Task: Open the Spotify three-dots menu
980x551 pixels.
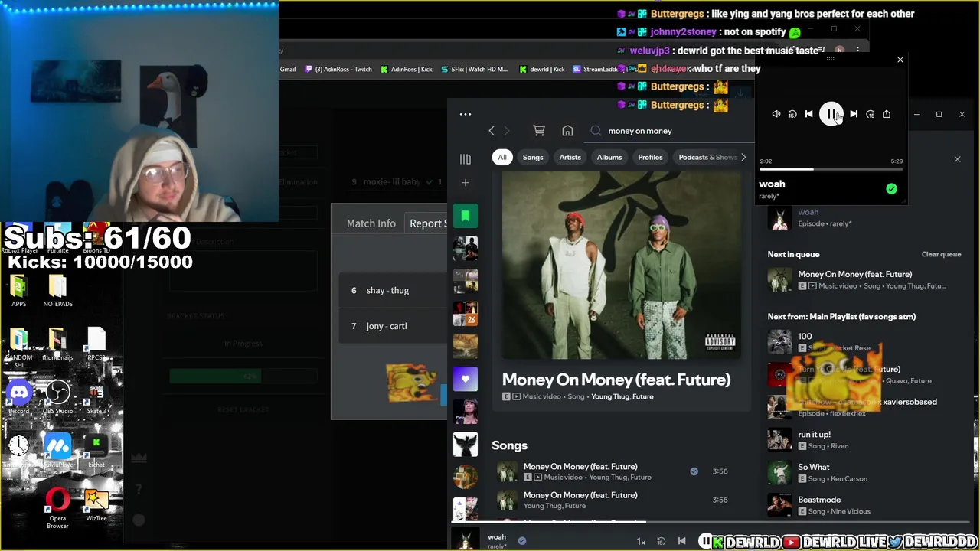Action: [x=465, y=114]
